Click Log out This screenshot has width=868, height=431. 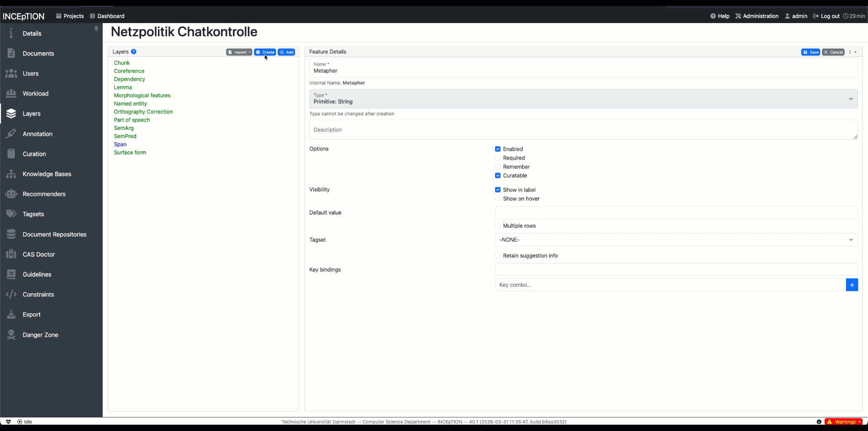(x=826, y=16)
